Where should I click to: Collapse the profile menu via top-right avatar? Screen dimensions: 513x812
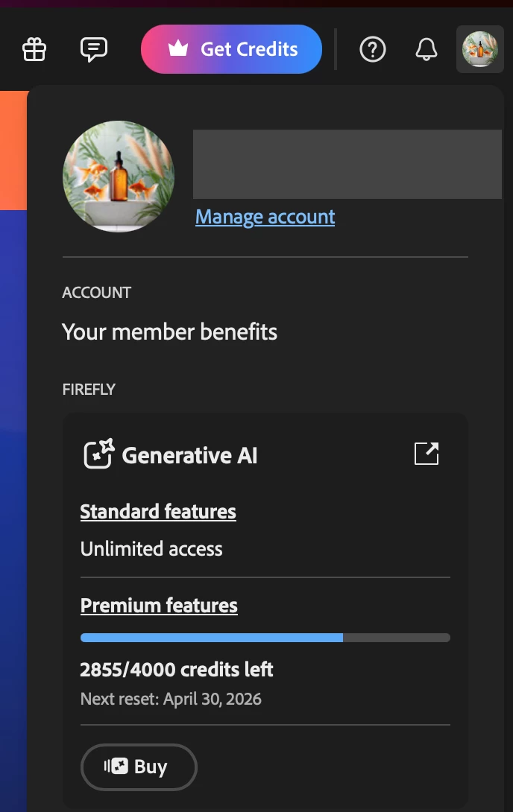480,49
